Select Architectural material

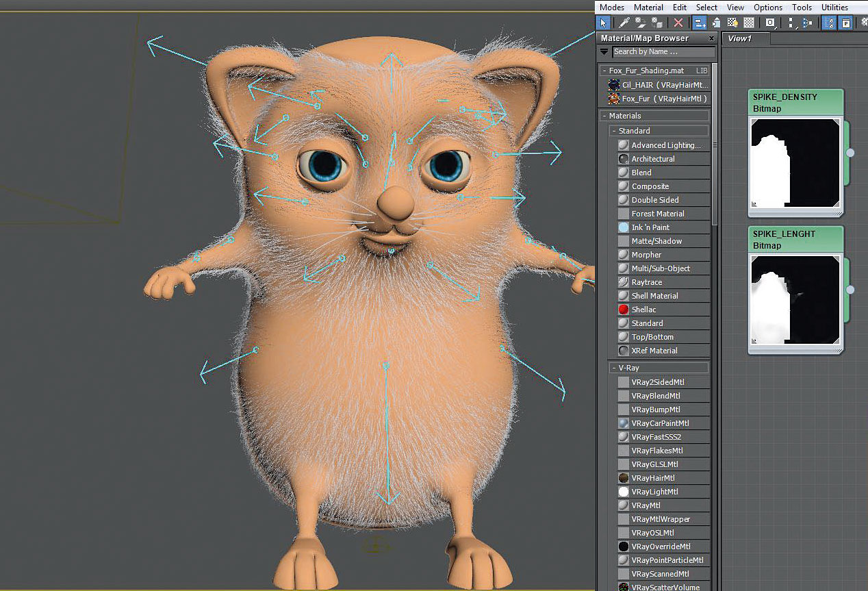click(663, 159)
